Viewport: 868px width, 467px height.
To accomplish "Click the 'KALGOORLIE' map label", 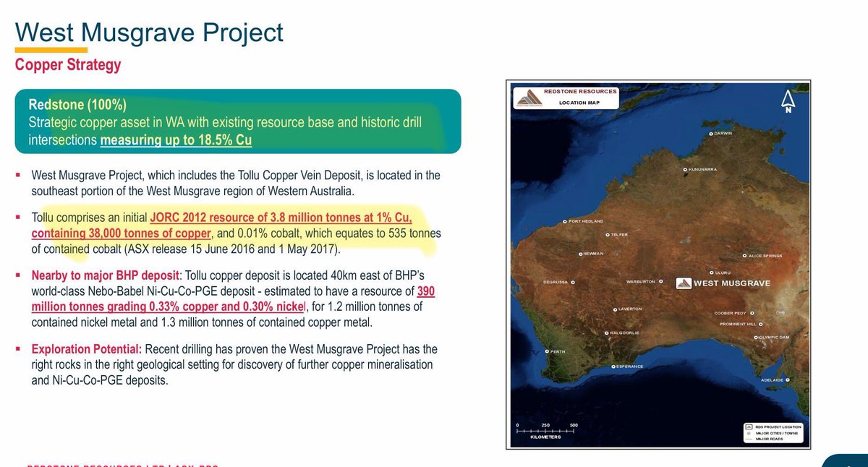I will pyautogui.click(x=624, y=333).
